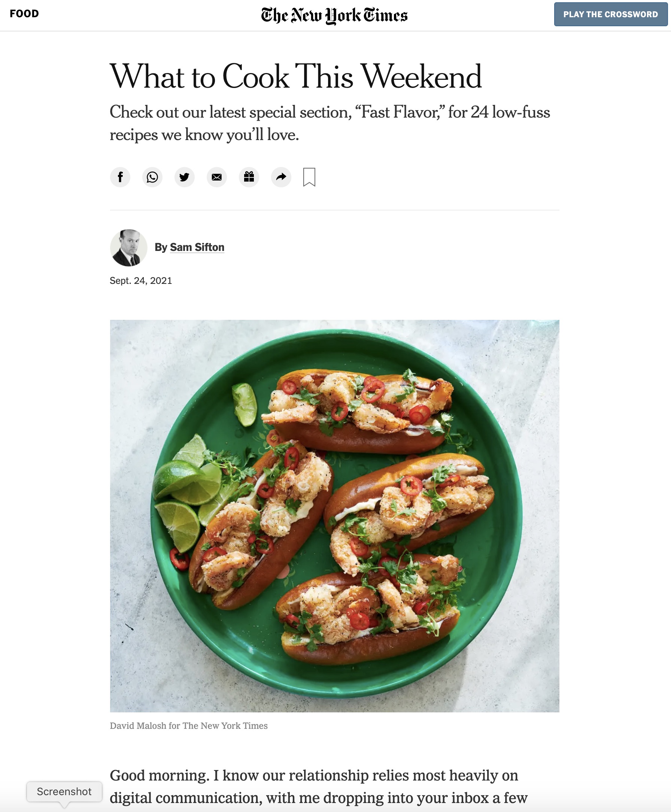
Task: Open Sam Sifton's author page
Action: point(197,247)
